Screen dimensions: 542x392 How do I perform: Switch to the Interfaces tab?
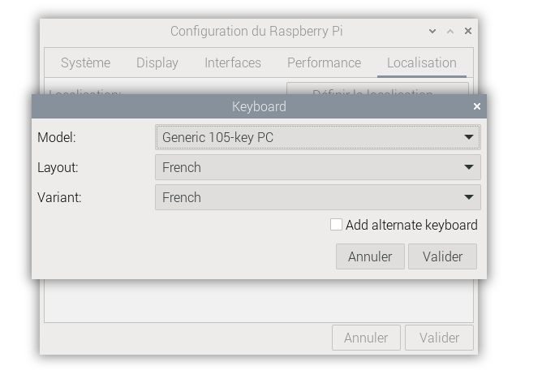(233, 63)
